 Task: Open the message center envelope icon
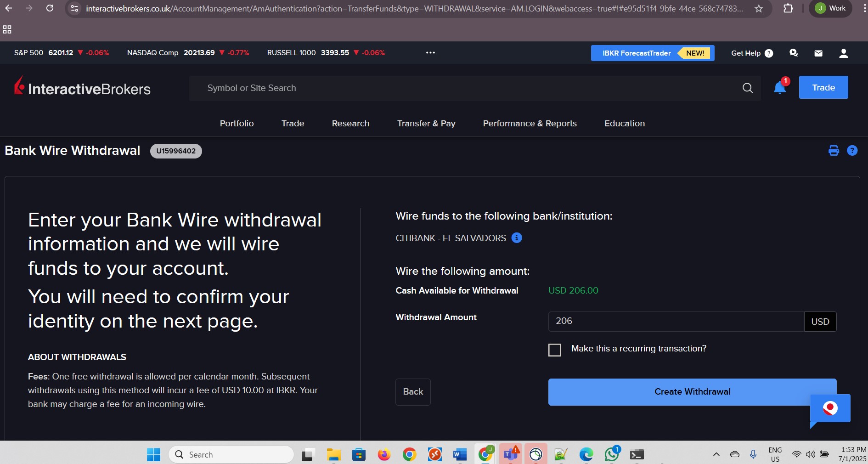pos(818,53)
